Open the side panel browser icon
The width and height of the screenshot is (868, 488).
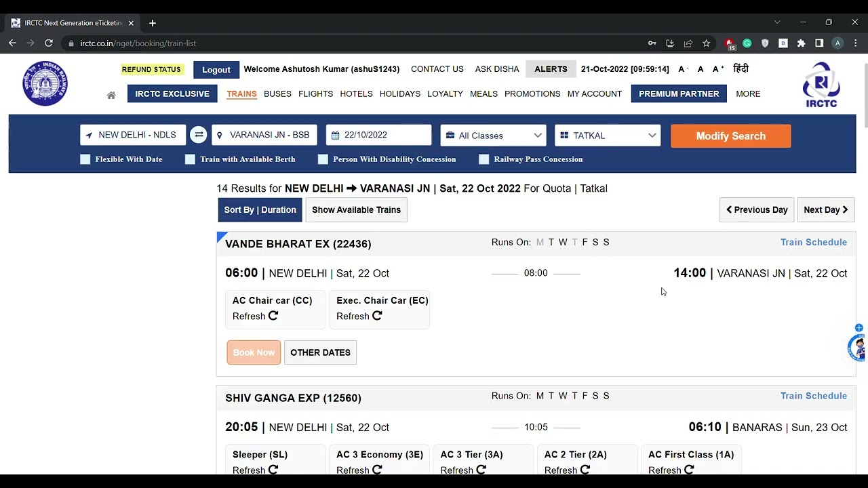(819, 43)
